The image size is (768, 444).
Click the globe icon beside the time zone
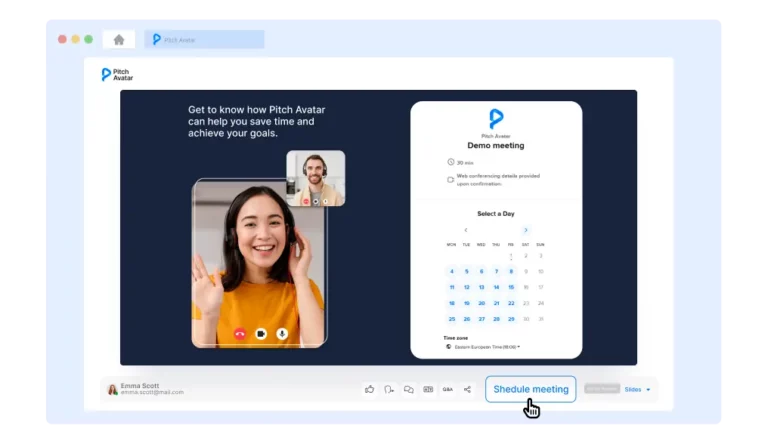click(448, 346)
